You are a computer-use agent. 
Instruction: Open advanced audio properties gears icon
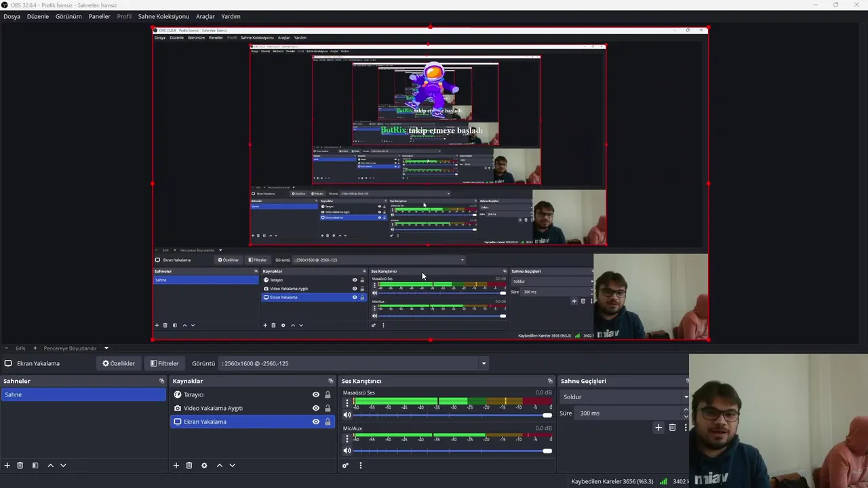(345, 466)
